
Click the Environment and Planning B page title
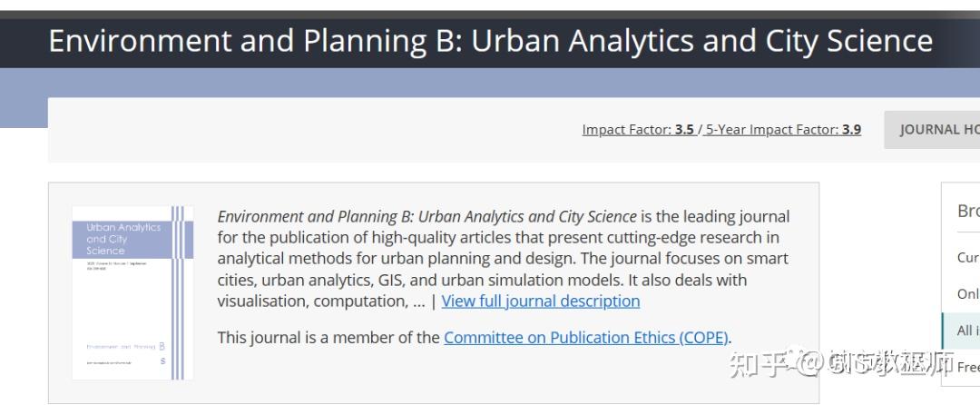pyautogui.click(x=490, y=41)
